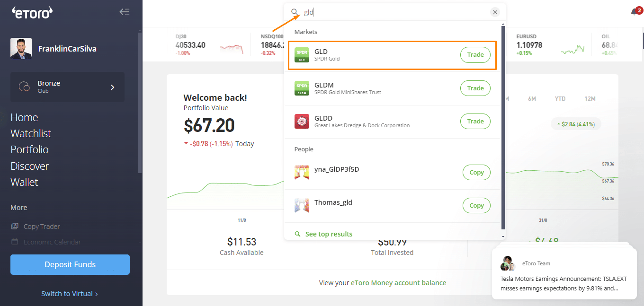This screenshot has height=306, width=644.
Task: Open the yna_GlDP3f5D profile avatar
Action: (x=302, y=172)
